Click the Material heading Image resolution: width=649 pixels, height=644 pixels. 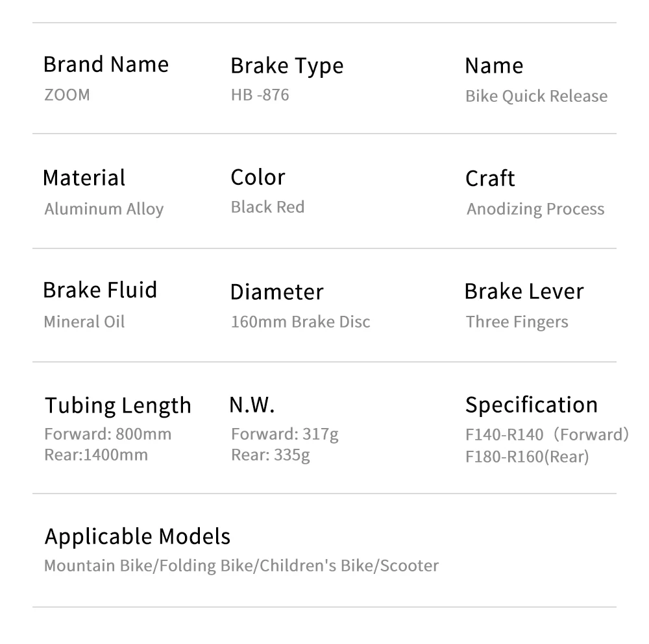84,178
